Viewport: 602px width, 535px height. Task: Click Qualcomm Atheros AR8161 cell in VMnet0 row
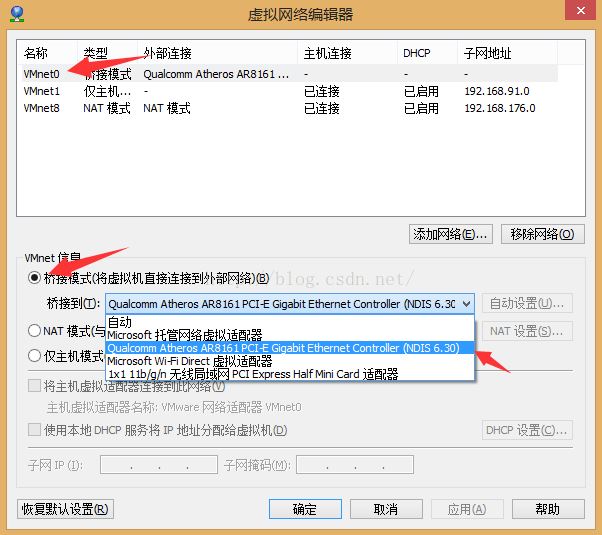[216, 74]
